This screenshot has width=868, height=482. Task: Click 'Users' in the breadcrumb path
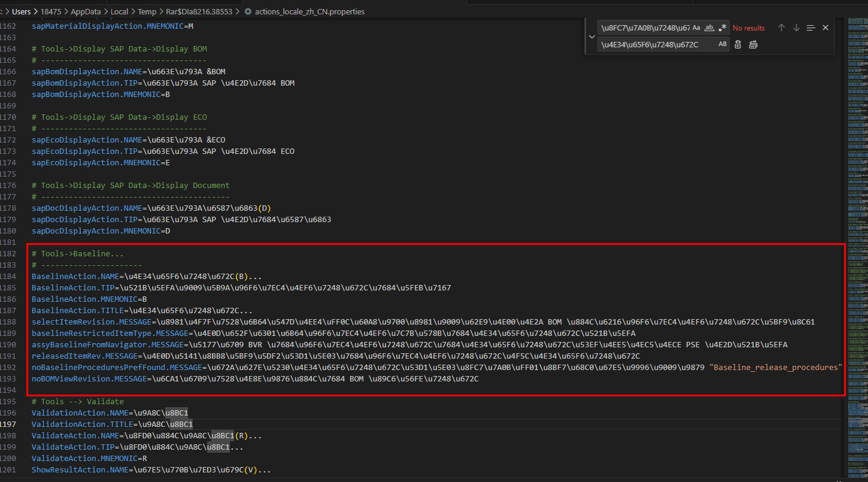click(22, 11)
